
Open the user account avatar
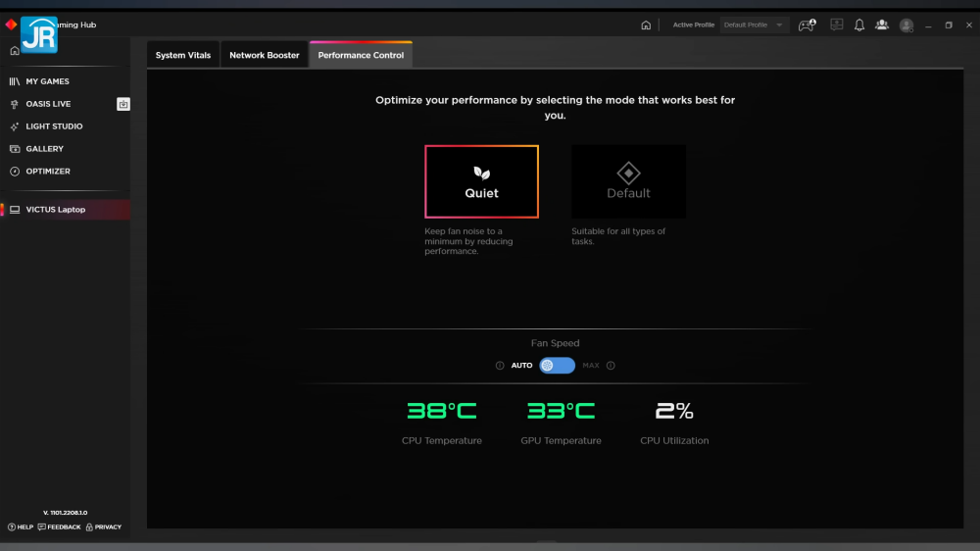906,25
